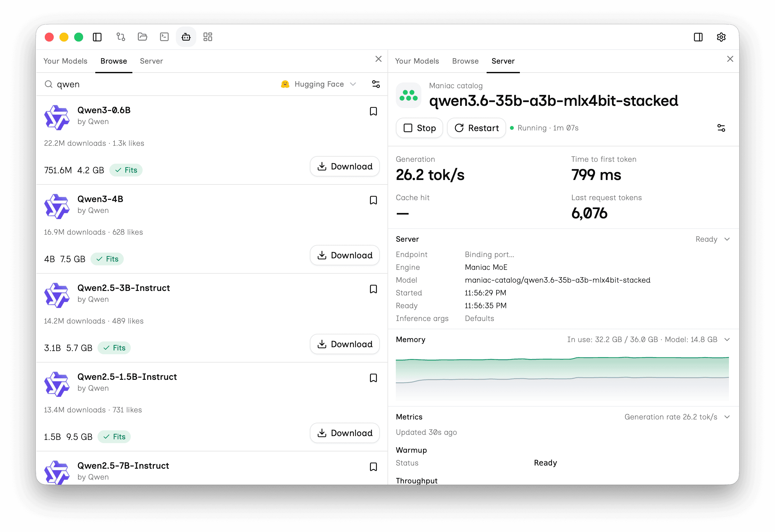Viewport: 775px width, 532px height.
Task: Click the Fits badge for Qwen2.5-3B-Instruct
Action: click(x=114, y=348)
